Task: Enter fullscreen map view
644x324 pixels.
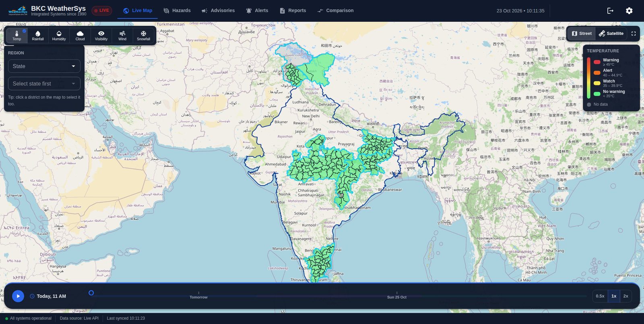Action: click(x=634, y=33)
